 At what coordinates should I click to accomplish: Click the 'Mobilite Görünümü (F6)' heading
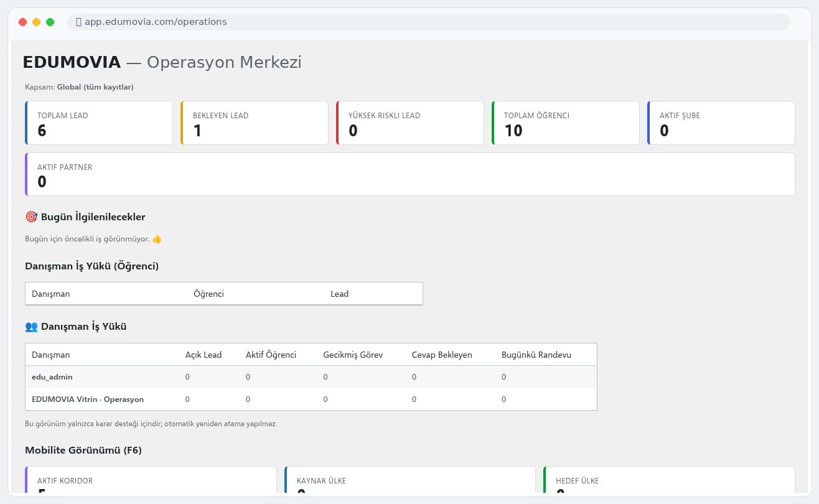coord(83,450)
